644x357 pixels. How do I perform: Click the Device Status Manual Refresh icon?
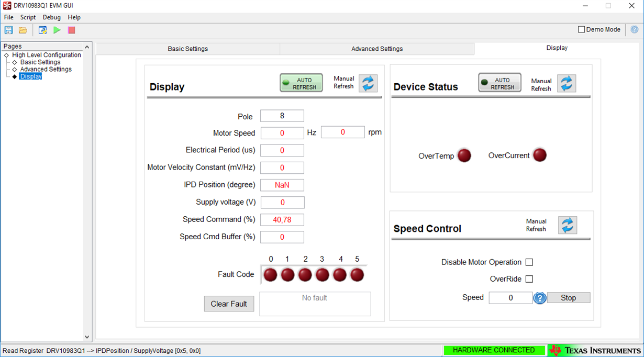point(567,83)
